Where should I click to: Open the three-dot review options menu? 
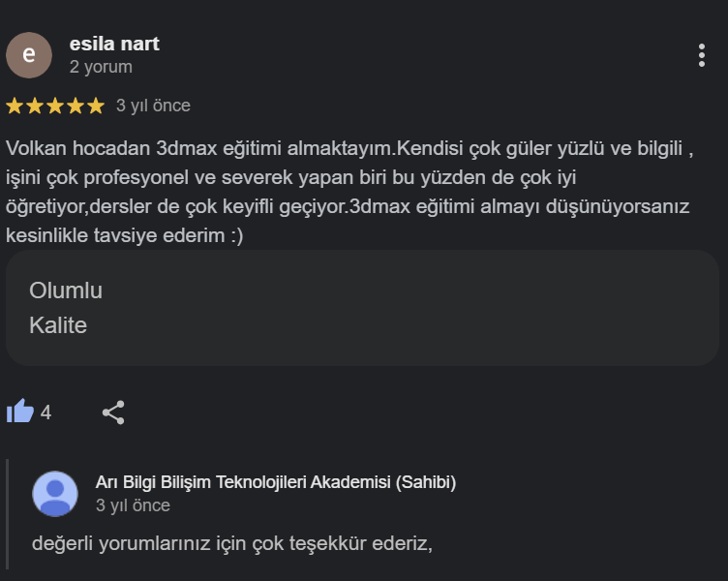(x=702, y=55)
